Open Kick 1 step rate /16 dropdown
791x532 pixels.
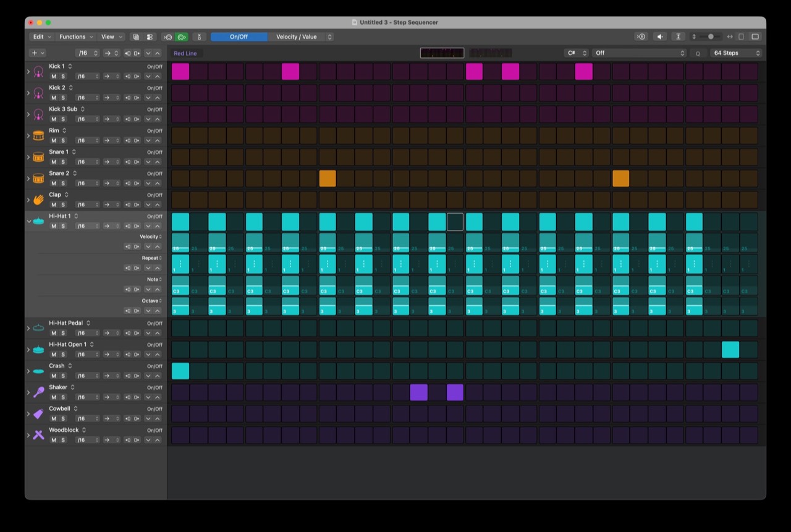point(87,77)
